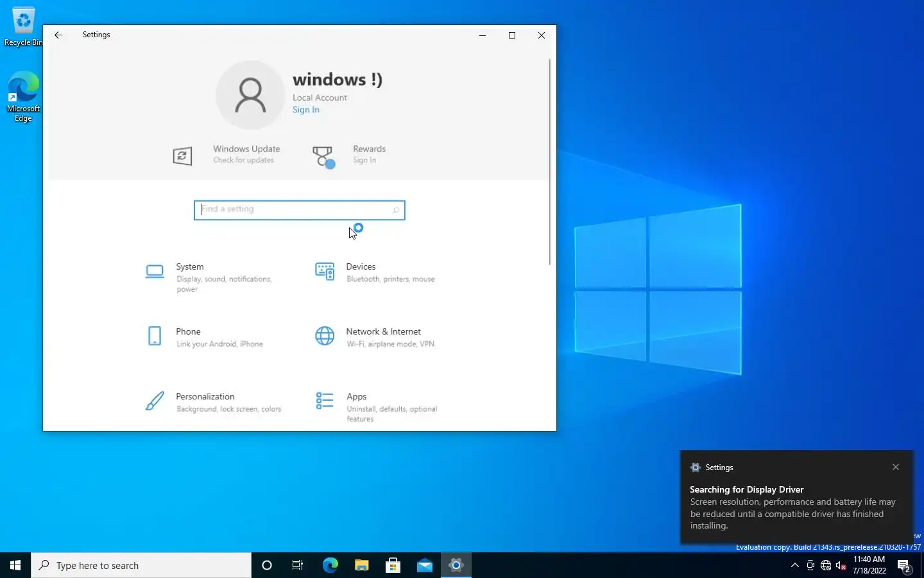This screenshot has height=578, width=924.
Task: Open Network & Internet globe icon
Action: coord(325,336)
